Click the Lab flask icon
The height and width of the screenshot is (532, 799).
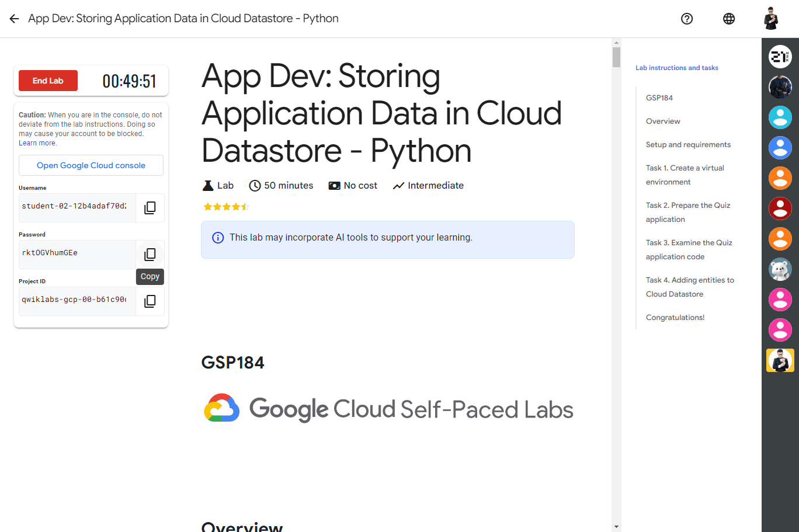click(208, 186)
